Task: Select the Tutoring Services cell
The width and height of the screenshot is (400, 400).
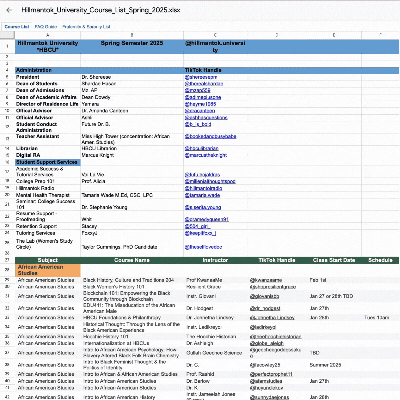Action: pyautogui.click(x=48, y=233)
